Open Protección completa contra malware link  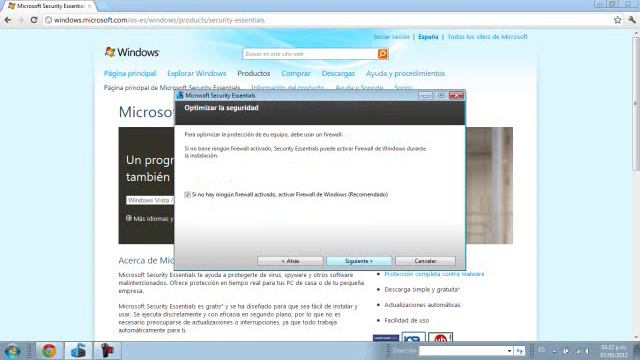[x=434, y=274]
